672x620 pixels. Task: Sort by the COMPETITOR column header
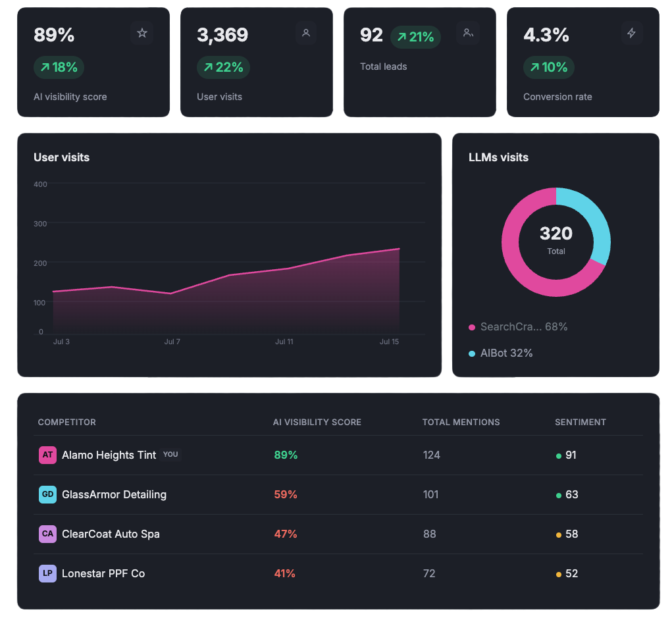67,422
